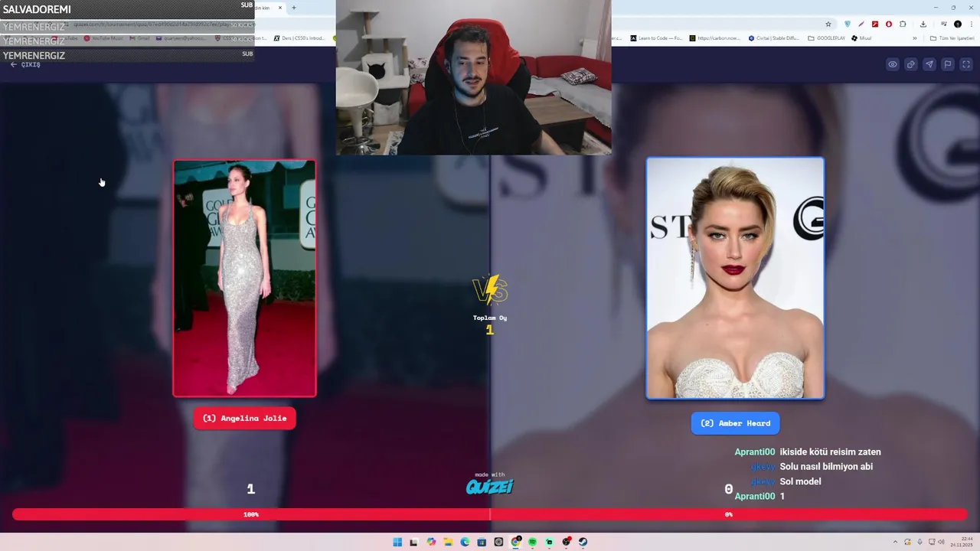Close the current browser tab
The width and height of the screenshot is (980, 551).
(x=280, y=8)
